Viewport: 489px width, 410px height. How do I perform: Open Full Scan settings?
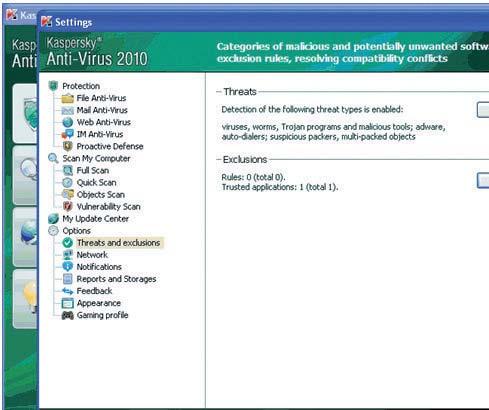coord(93,170)
